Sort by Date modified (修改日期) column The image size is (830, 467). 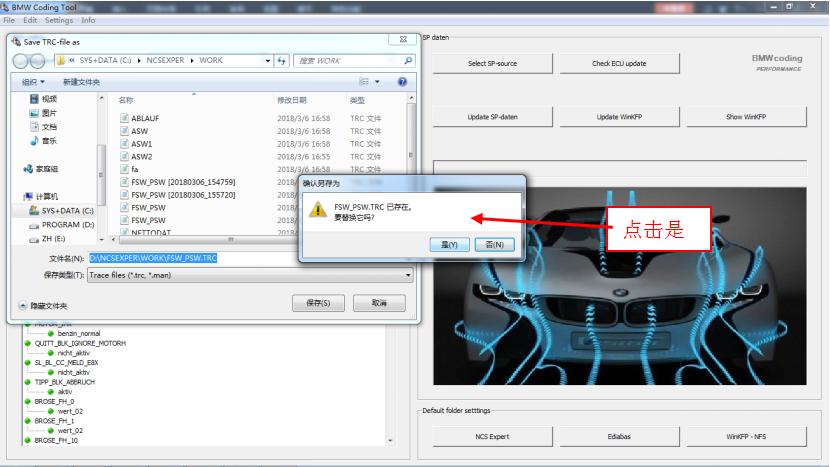click(x=292, y=100)
